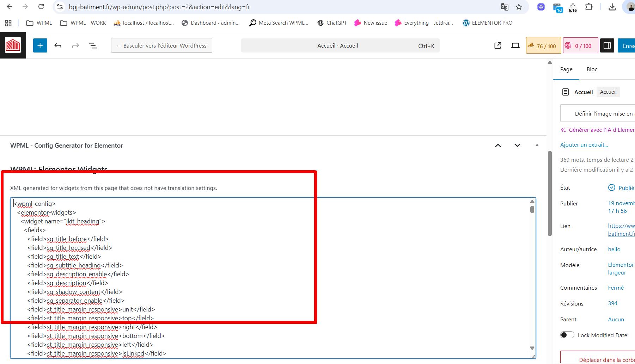Viewport: 635px width, 364px height.
Task: Click Générer avec l'IA d'Elementor
Action: click(598, 130)
